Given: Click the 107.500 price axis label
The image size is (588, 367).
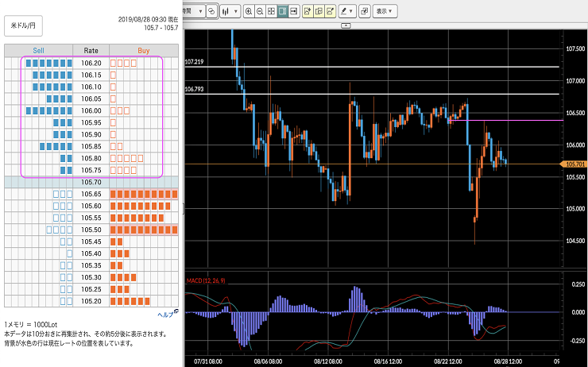Looking at the screenshot, I should pyautogui.click(x=575, y=48).
